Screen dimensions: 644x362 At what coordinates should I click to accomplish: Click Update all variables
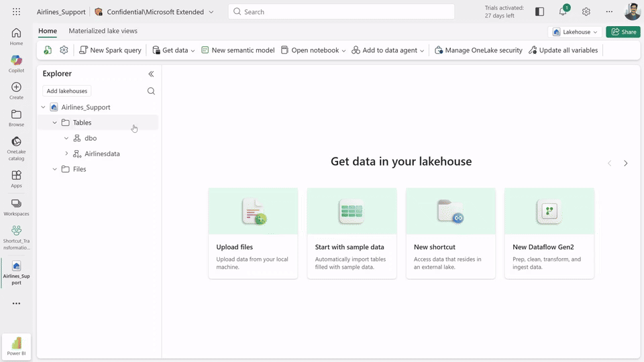point(563,50)
